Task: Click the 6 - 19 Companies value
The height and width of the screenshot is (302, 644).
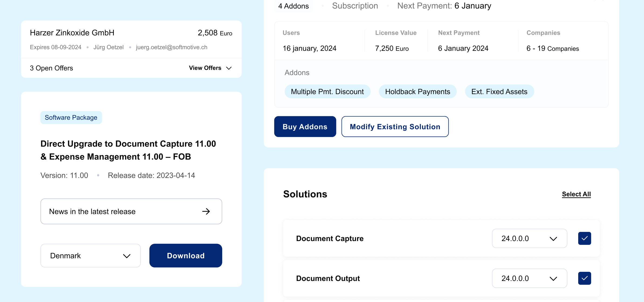Action: [x=553, y=49]
